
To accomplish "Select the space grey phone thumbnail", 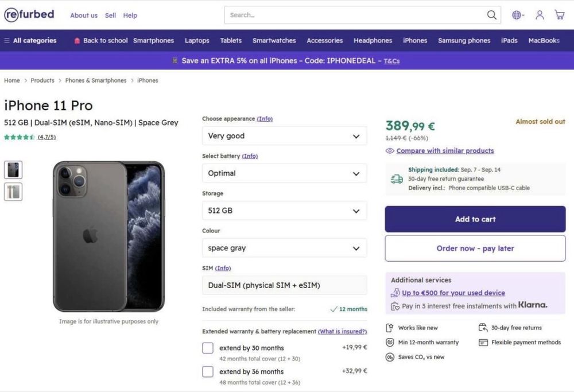I will tap(13, 170).
